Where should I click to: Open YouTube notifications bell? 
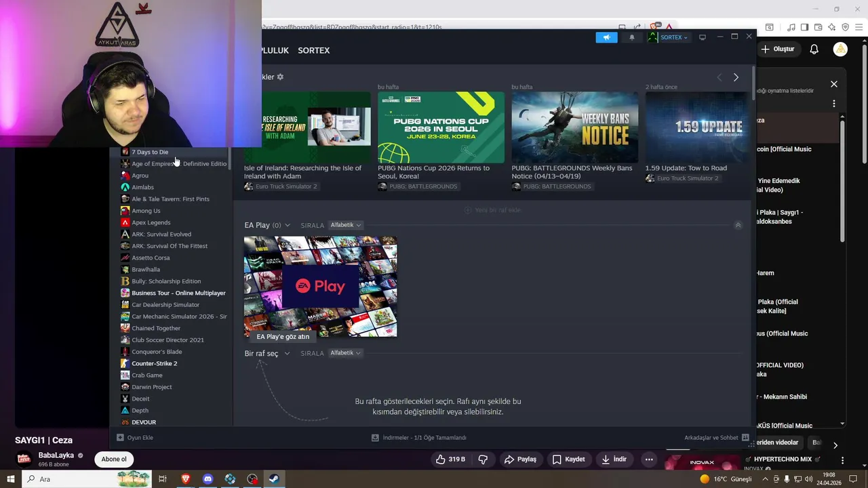click(814, 49)
